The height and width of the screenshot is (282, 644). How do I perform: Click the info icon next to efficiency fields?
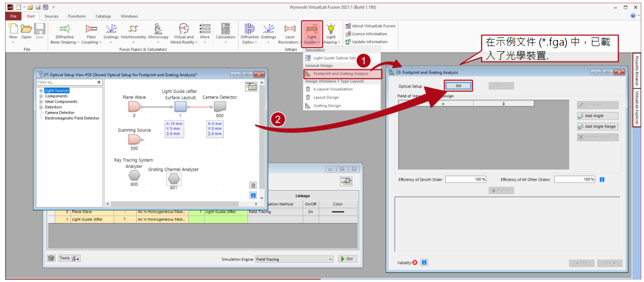click(x=601, y=179)
